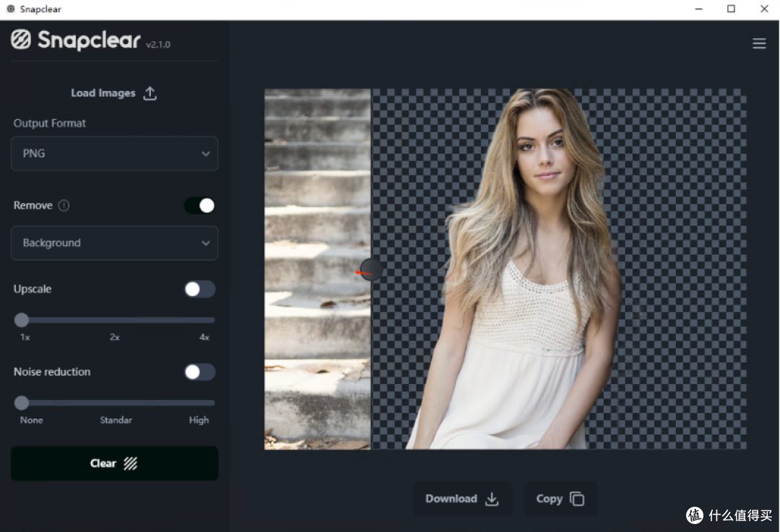Open the Output Format PNG dropdown
Viewport: 780px width, 532px height.
point(114,154)
